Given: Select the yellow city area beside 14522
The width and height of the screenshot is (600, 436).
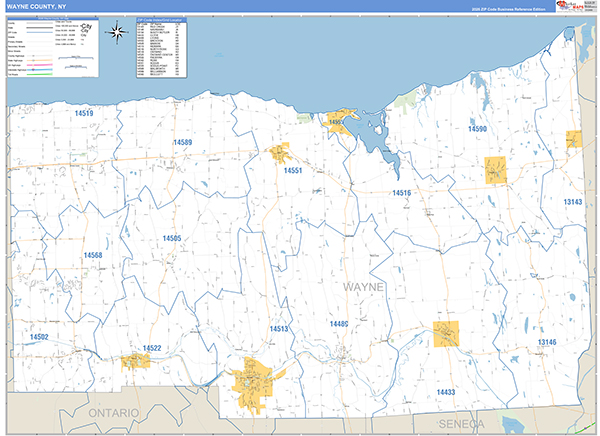Looking at the screenshot, I should (133, 360).
